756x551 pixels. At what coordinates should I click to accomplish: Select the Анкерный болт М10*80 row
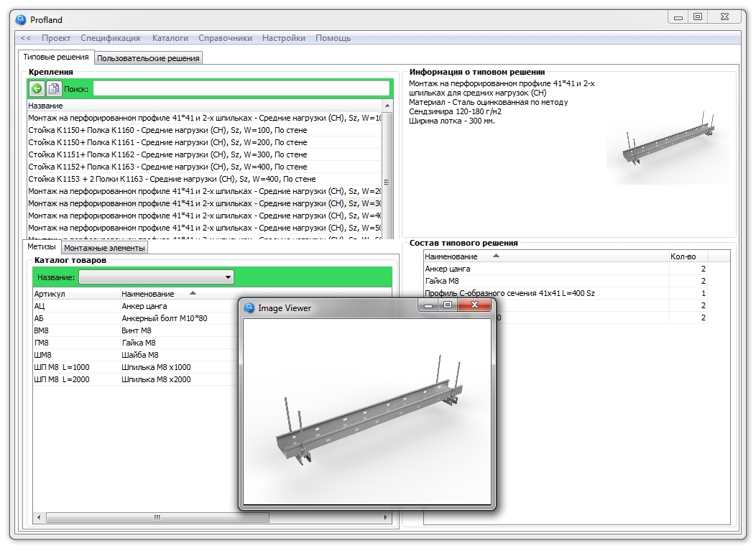137,318
